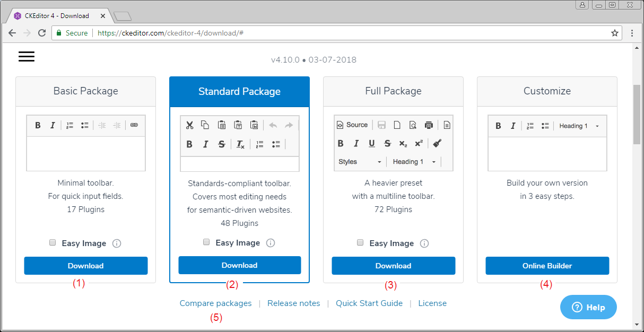
Task: Open a new browser tab
Action: pos(123,16)
